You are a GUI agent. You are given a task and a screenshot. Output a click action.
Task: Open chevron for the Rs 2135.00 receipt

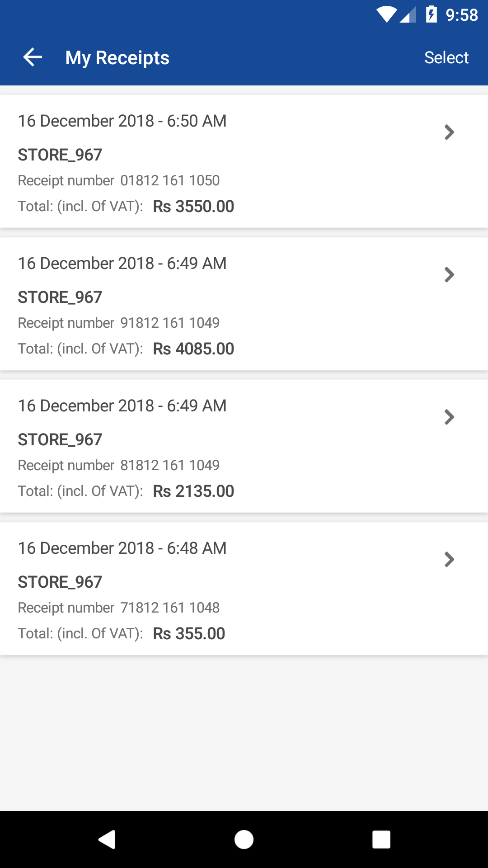coord(449,417)
